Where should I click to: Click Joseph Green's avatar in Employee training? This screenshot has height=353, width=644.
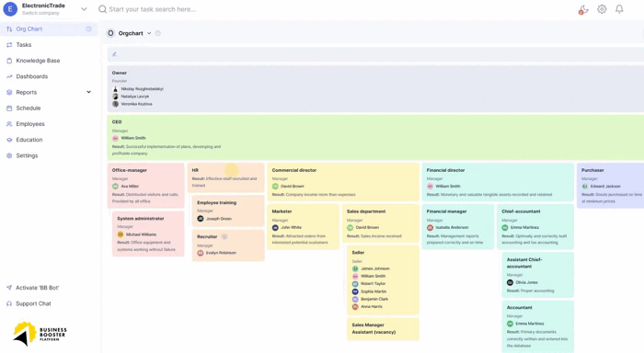point(201,219)
